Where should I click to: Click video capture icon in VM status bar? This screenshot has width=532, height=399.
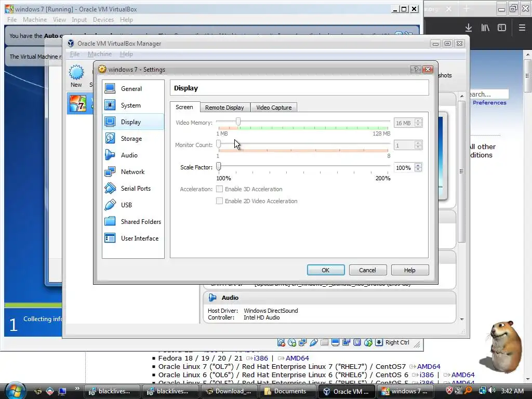[346, 343]
